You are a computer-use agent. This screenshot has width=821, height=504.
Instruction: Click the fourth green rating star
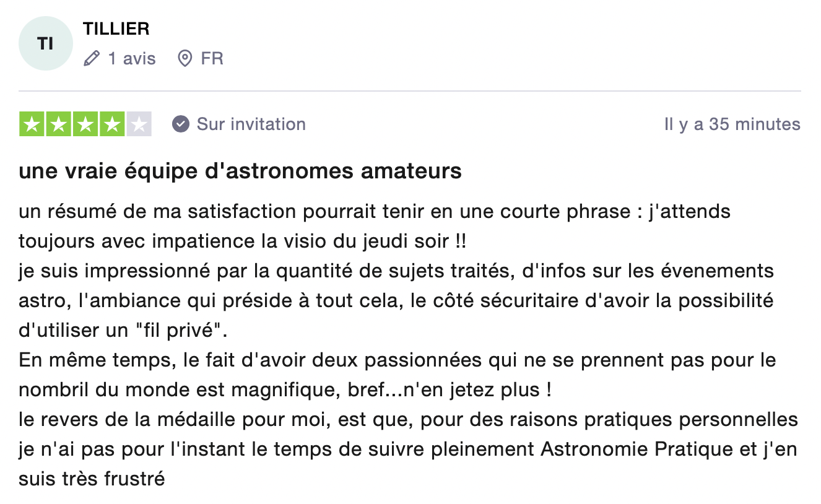(x=112, y=124)
